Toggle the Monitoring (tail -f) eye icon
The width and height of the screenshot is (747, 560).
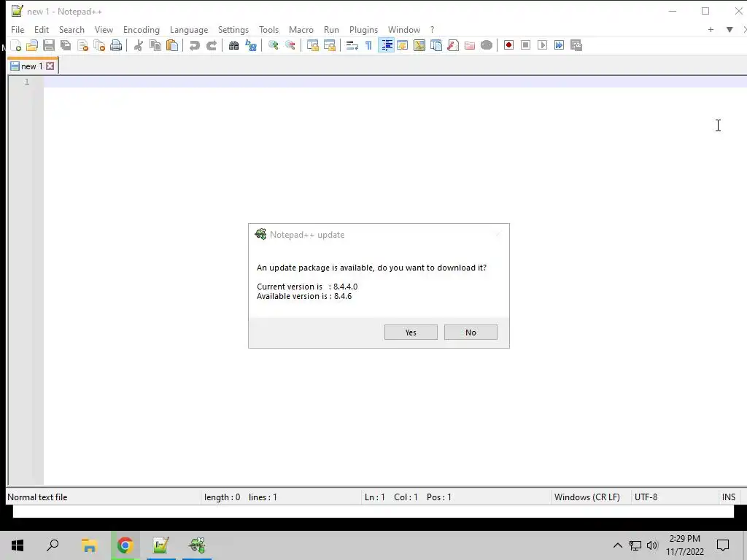[487, 45]
